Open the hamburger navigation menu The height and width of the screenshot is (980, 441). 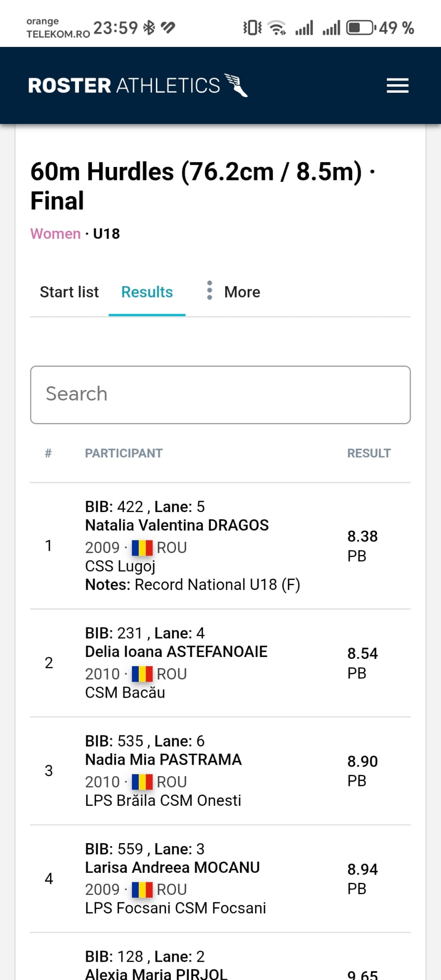(397, 86)
